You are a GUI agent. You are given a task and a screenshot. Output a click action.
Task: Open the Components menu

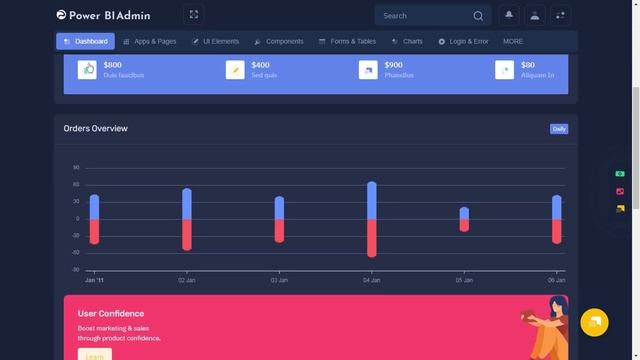click(x=279, y=41)
